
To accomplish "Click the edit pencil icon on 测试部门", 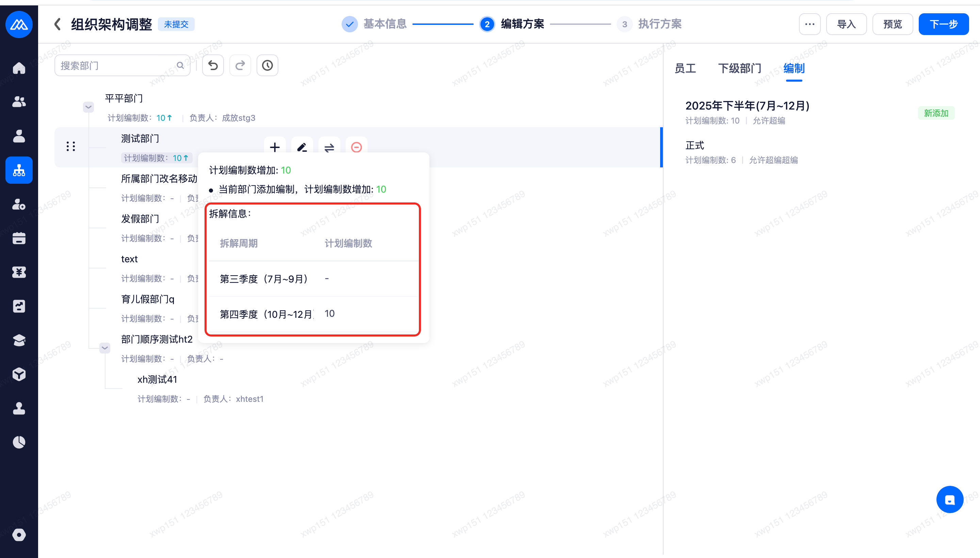I will point(302,147).
